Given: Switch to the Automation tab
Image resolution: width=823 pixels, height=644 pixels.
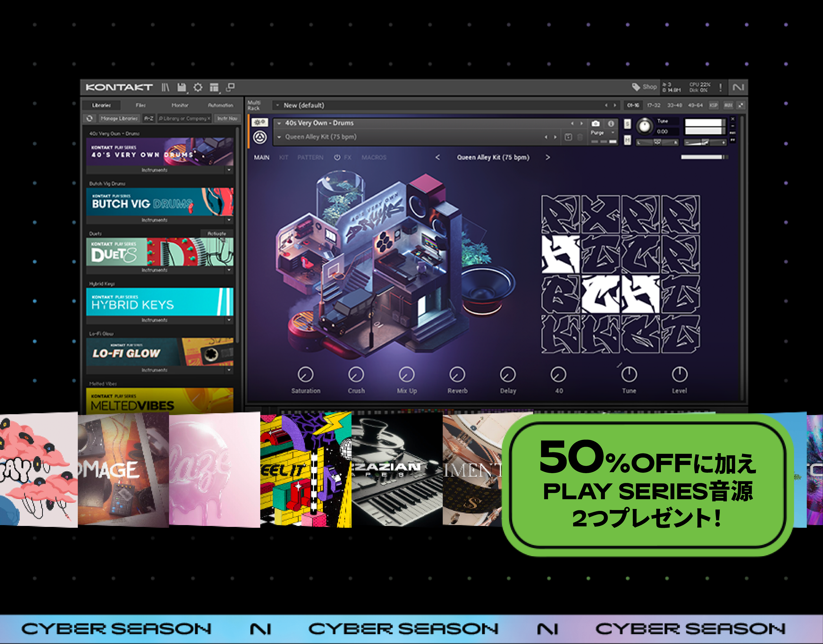Looking at the screenshot, I should (x=220, y=105).
